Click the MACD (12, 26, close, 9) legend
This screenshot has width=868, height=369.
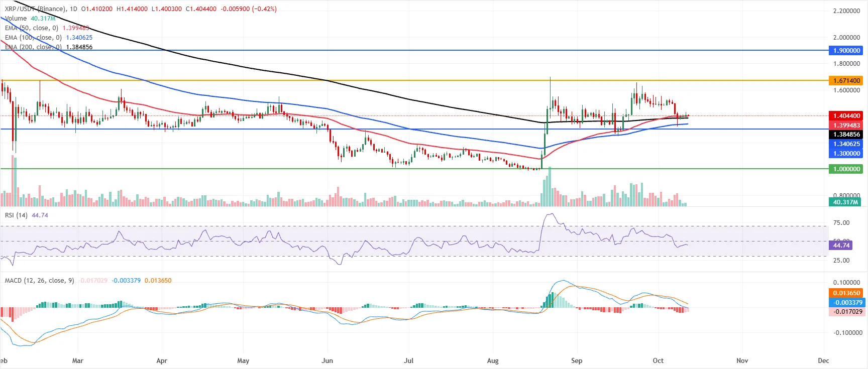point(39,281)
